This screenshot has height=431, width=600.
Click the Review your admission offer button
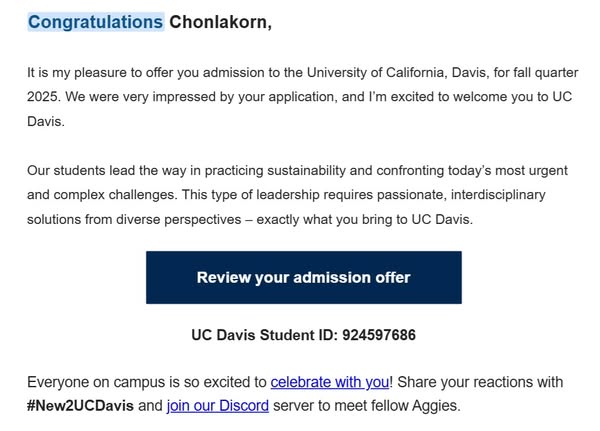(x=303, y=277)
